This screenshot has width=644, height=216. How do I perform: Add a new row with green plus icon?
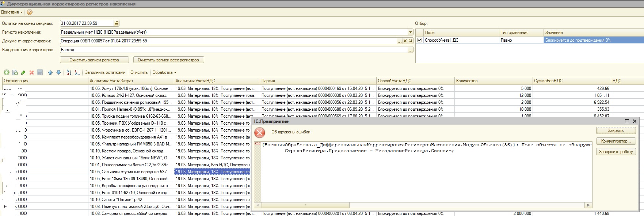click(7, 72)
